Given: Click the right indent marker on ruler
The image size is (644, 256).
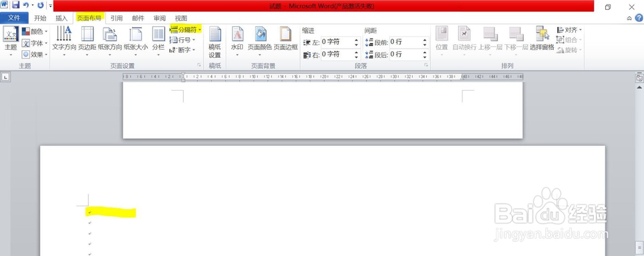Looking at the screenshot, I should 462,78.
